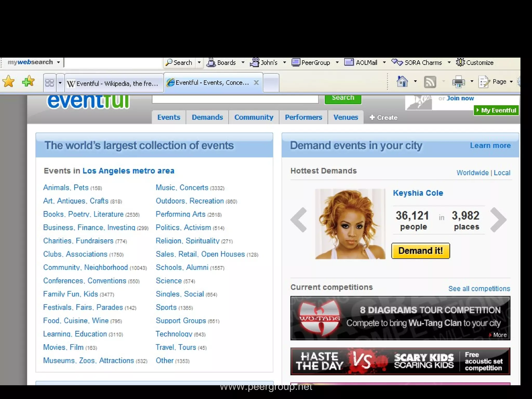Expand the mywebsearch dropdown arrow
The height and width of the screenshot is (399, 532).
[58, 62]
